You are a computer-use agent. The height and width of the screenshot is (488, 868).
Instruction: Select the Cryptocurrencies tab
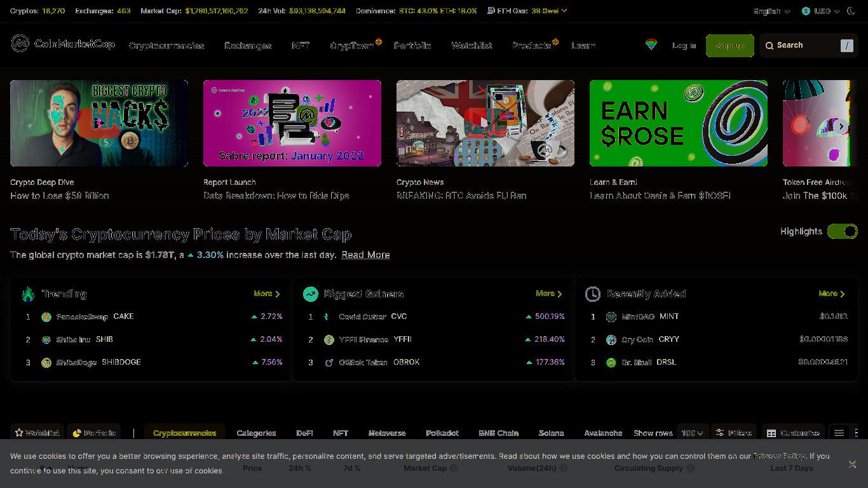(184, 433)
